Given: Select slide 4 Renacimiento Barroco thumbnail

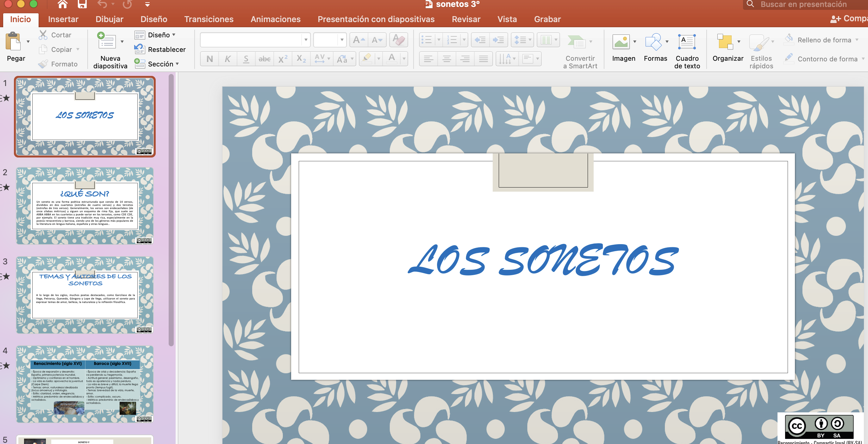Looking at the screenshot, I should coord(84,384).
